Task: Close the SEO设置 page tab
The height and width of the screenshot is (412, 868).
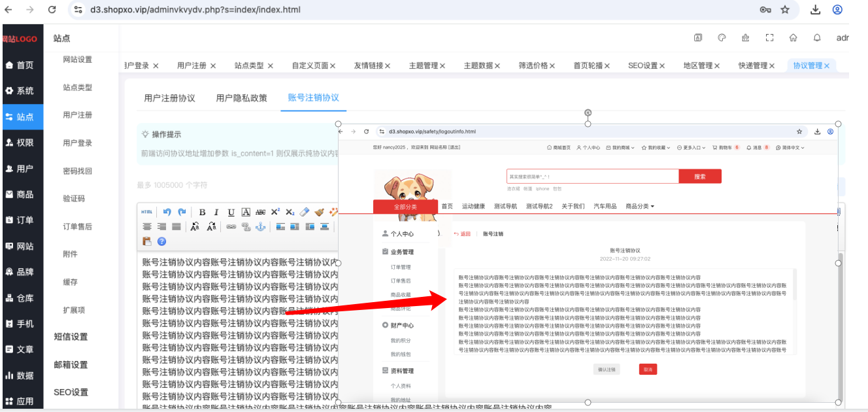Action: click(662, 66)
